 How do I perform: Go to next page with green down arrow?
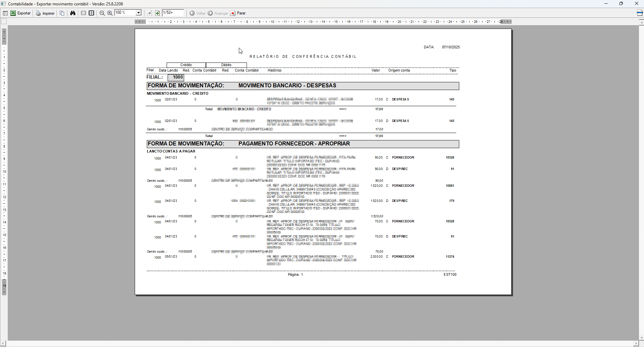pos(157,13)
